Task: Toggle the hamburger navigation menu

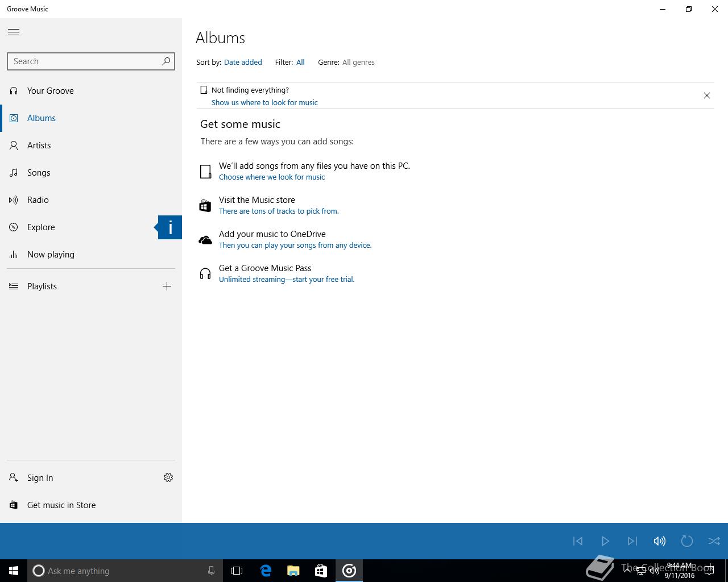Action: (x=14, y=32)
